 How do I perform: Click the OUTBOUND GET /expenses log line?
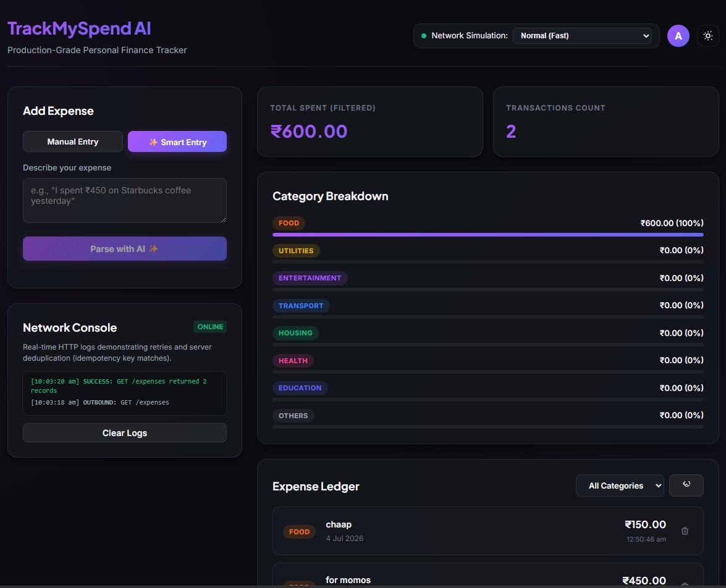[99, 402]
